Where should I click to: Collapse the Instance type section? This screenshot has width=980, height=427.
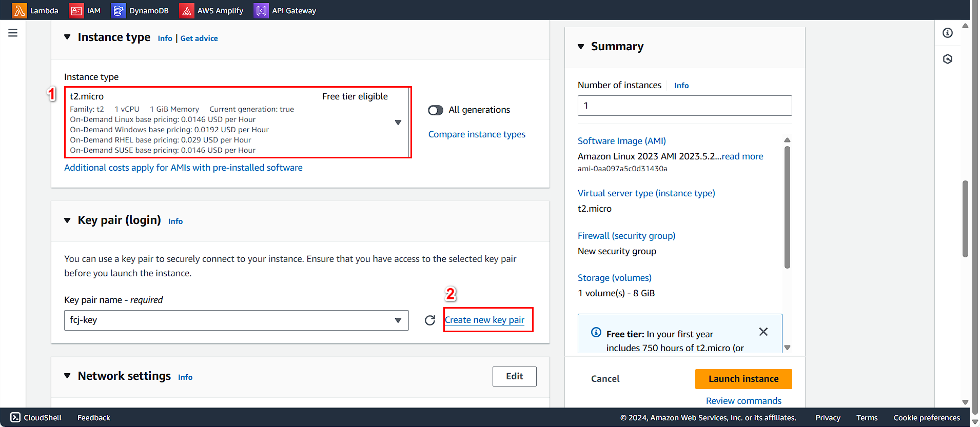[x=67, y=37]
